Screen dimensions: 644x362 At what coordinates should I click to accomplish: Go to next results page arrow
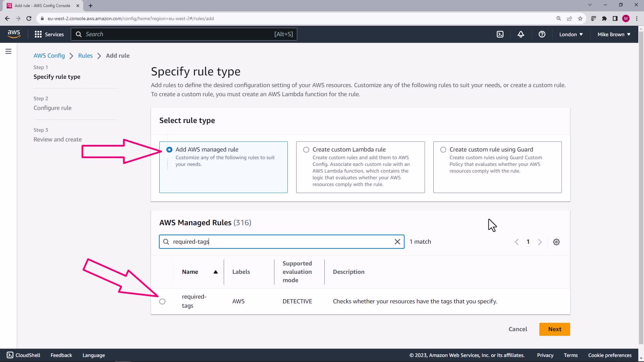tap(540, 242)
